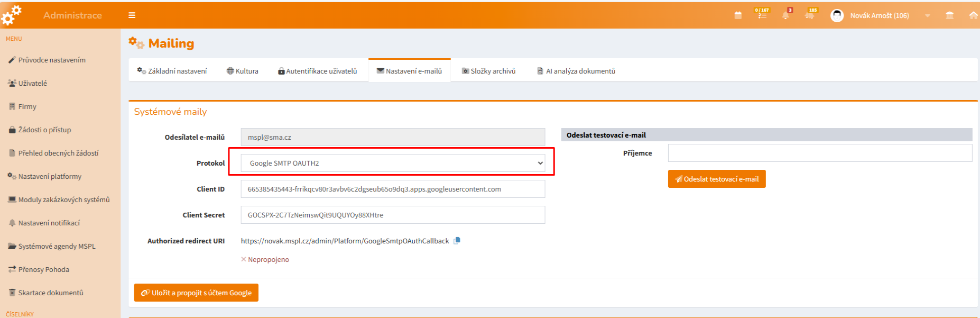Viewport: 980px width, 318px height.
Task: Click the double-bell icon with 185 badge
Action: pyautogui.click(x=809, y=15)
